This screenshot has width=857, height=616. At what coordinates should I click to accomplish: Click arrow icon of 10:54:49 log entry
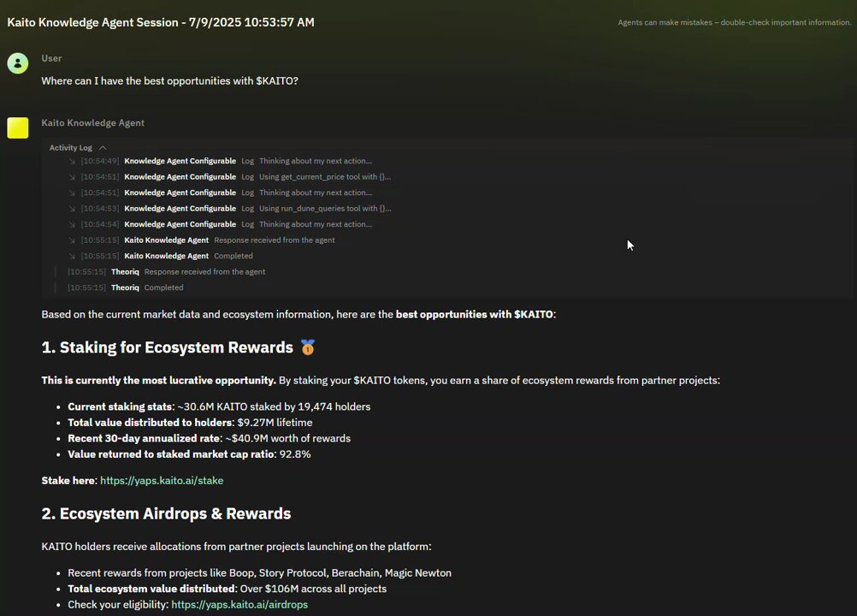point(72,161)
